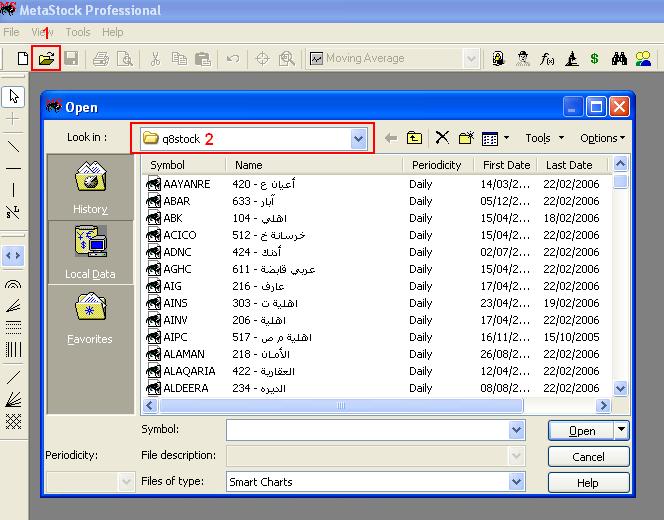
Task: Select the AGHC symbol row
Action: pos(377,269)
